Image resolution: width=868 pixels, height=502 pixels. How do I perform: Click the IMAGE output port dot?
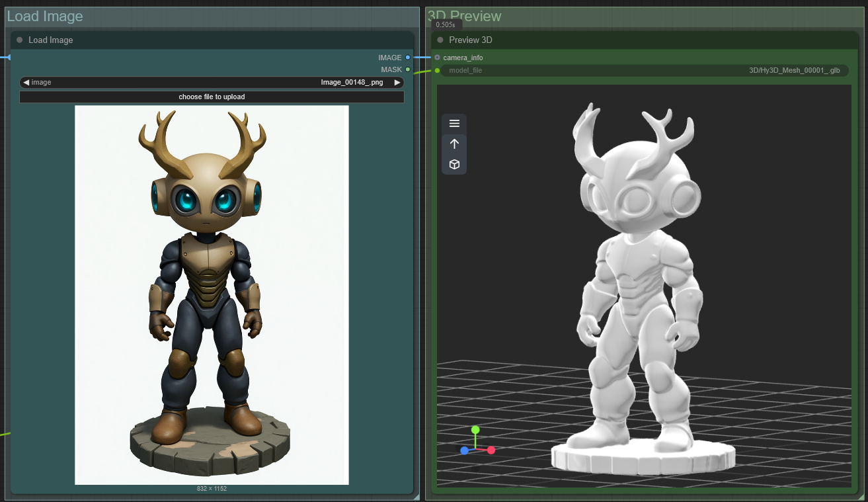(408, 58)
